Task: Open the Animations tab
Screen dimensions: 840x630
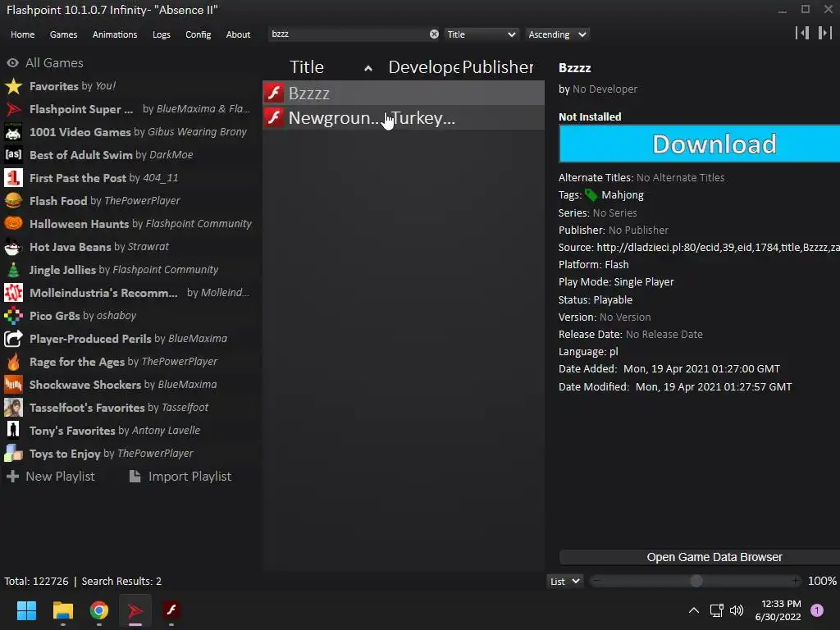Action: (115, 34)
